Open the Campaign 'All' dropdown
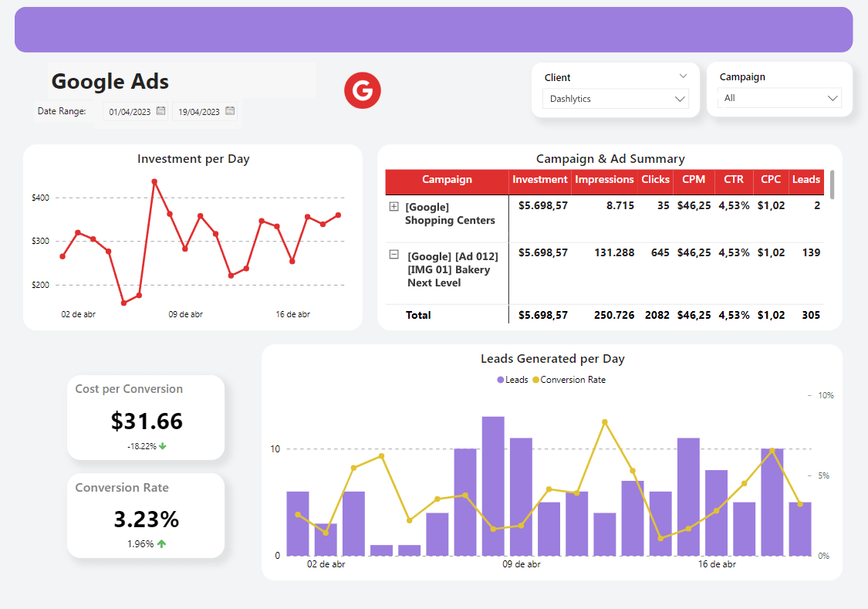 779,98
